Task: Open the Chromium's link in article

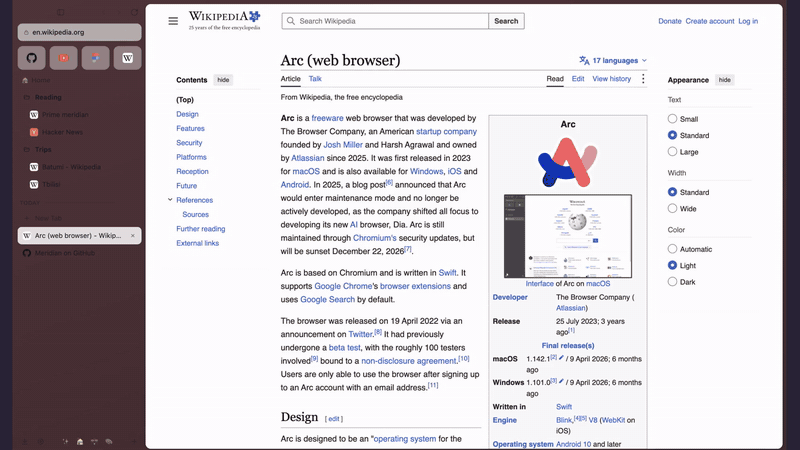Action: pyautogui.click(x=374, y=238)
